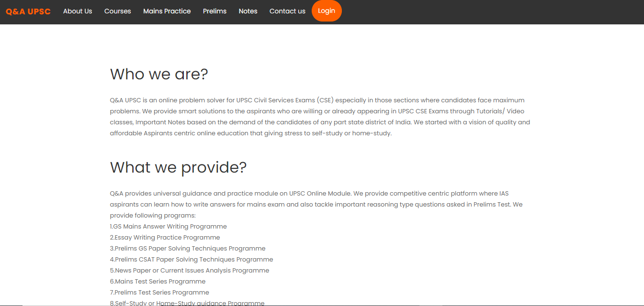Viewport: 644px width, 306px height.
Task: Click '5.News Paper or Current Issues Analysis Programme'
Action: (x=190, y=271)
